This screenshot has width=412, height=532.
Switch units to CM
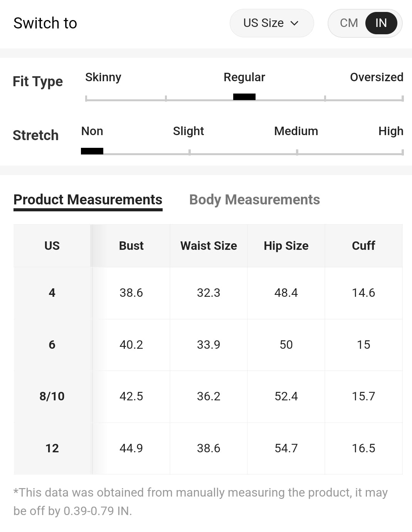coord(349,23)
